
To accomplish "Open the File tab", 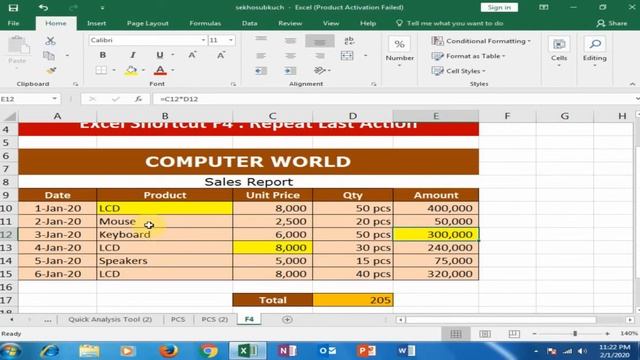I will (x=13, y=23).
